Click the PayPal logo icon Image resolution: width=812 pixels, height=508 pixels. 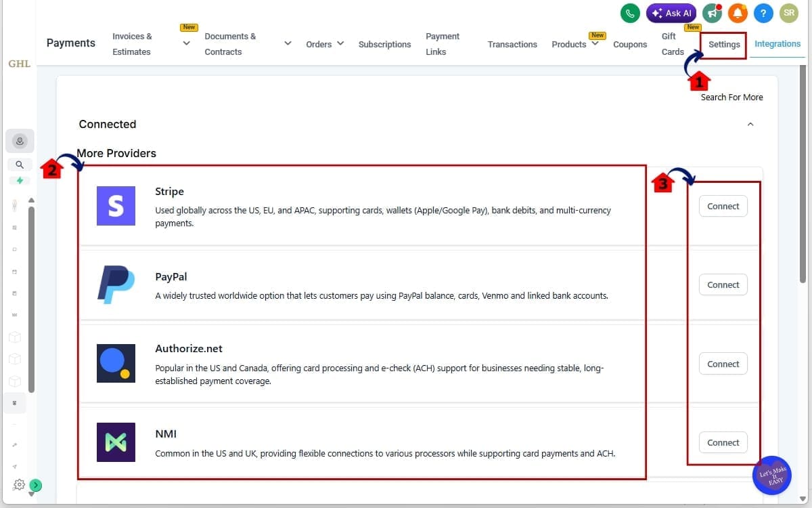116,284
